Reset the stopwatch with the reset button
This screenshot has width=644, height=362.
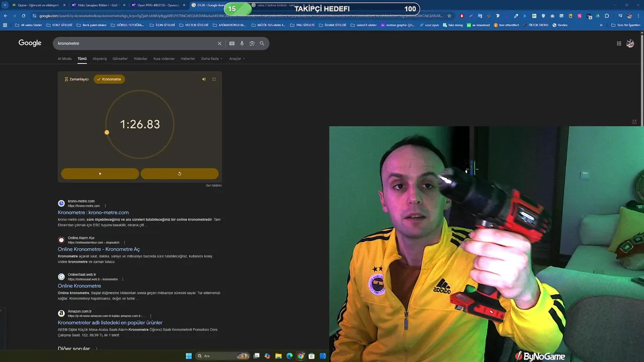[x=180, y=173]
